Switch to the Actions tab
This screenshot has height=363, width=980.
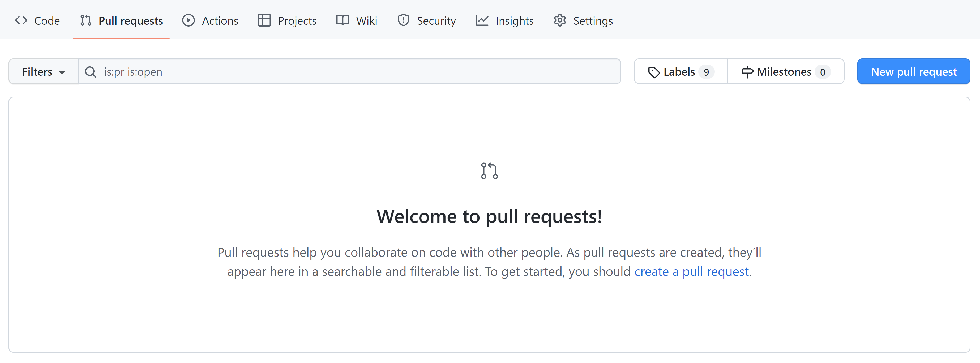[x=220, y=21]
